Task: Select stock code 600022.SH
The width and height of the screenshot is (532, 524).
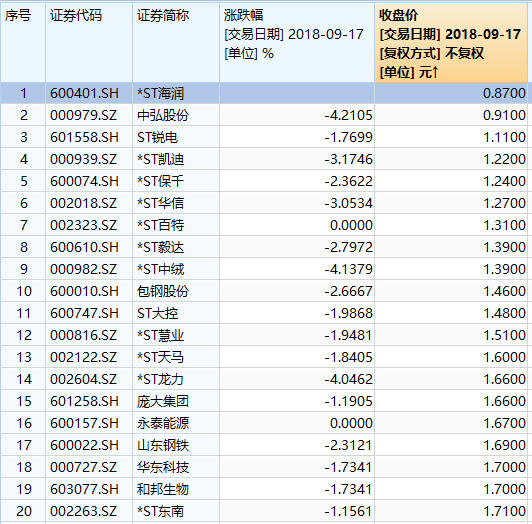Action: tap(84, 445)
